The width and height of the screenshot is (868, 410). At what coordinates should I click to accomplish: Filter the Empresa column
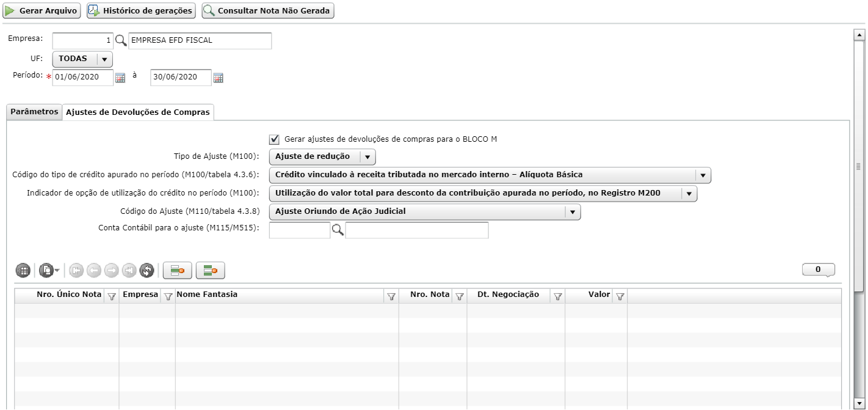168,296
